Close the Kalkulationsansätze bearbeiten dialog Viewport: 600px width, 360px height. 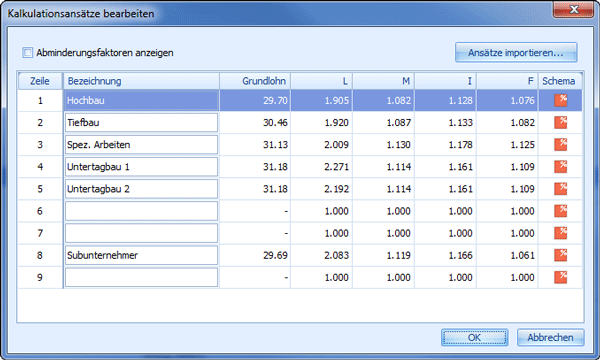point(573,9)
